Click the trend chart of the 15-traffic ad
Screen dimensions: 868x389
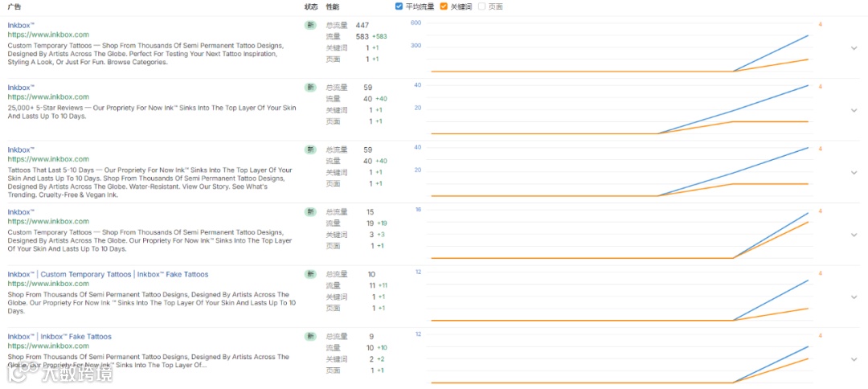pos(621,235)
